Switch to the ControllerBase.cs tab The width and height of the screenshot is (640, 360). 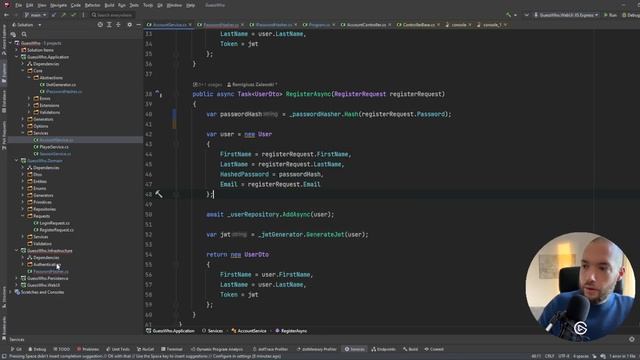tap(418, 25)
